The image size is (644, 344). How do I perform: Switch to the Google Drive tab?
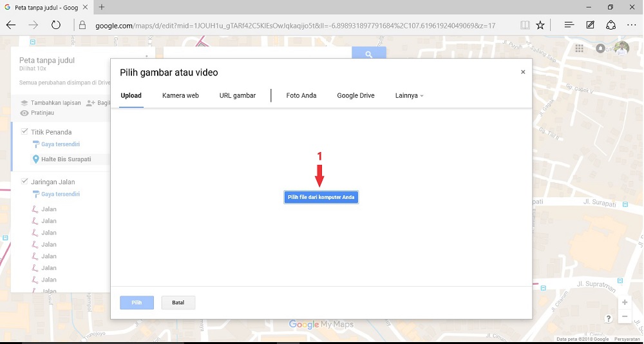(x=355, y=95)
